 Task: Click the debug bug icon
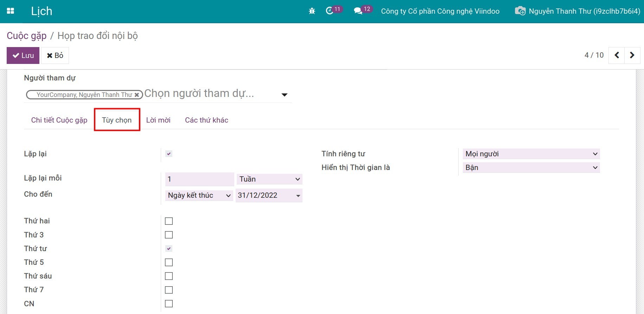click(312, 11)
